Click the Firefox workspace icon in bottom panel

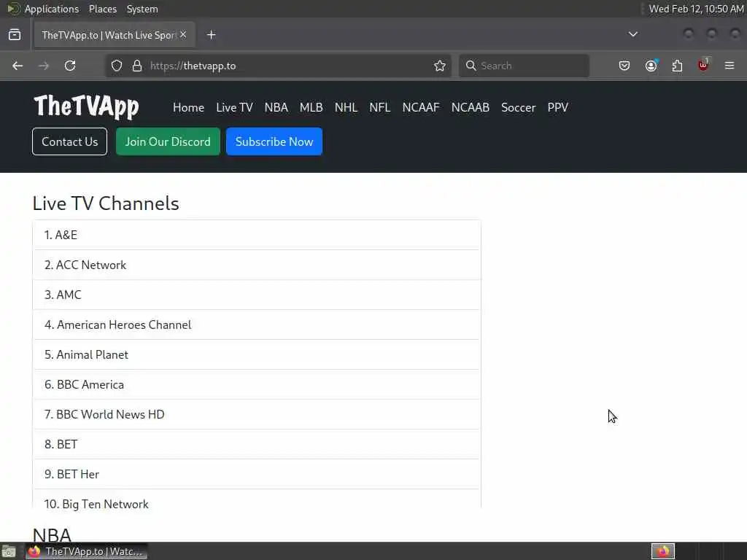(x=663, y=551)
